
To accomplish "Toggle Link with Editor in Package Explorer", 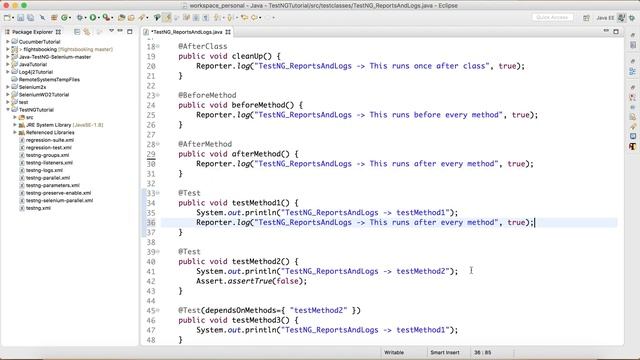I will (87, 31).
